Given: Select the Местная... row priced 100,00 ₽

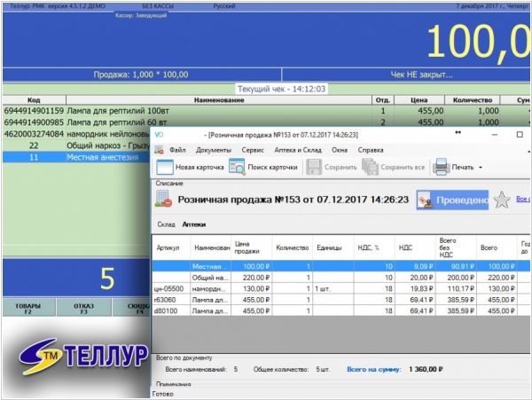Looking at the screenshot, I should pos(340,266).
